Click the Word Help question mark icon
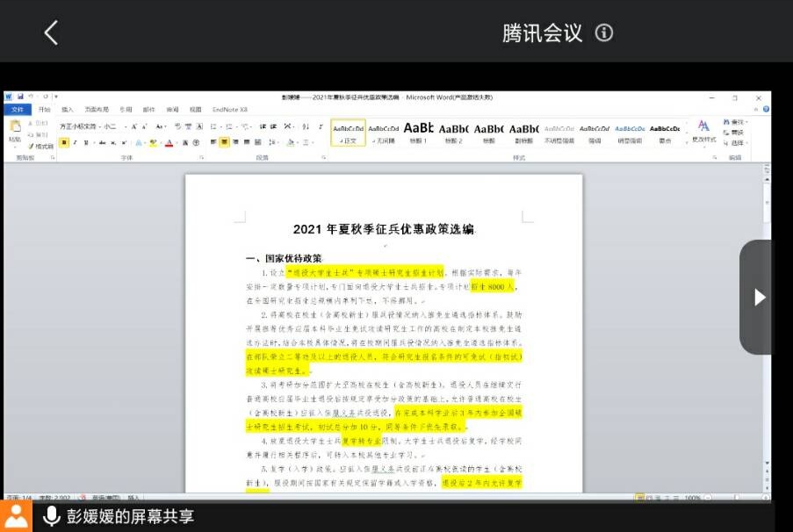 (766, 109)
